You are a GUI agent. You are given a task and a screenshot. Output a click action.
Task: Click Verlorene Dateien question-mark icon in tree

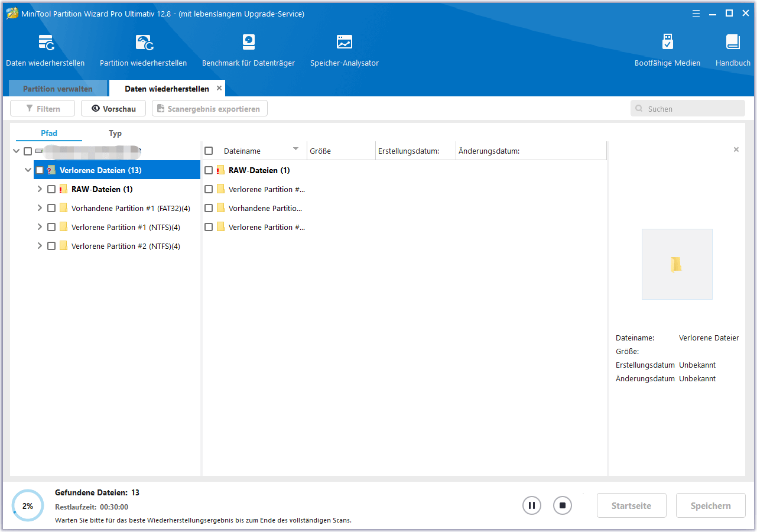(x=51, y=170)
